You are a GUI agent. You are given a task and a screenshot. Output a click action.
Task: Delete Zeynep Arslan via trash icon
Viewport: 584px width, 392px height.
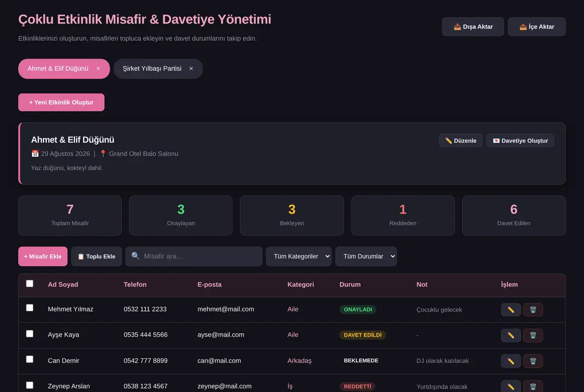click(x=533, y=386)
